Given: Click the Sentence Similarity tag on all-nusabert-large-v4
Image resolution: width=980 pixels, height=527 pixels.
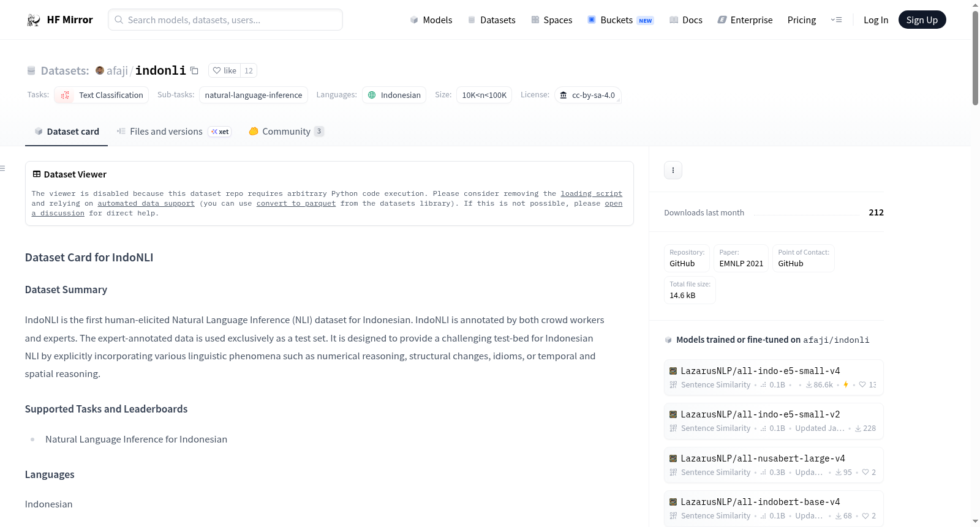Looking at the screenshot, I should click(715, 473).
